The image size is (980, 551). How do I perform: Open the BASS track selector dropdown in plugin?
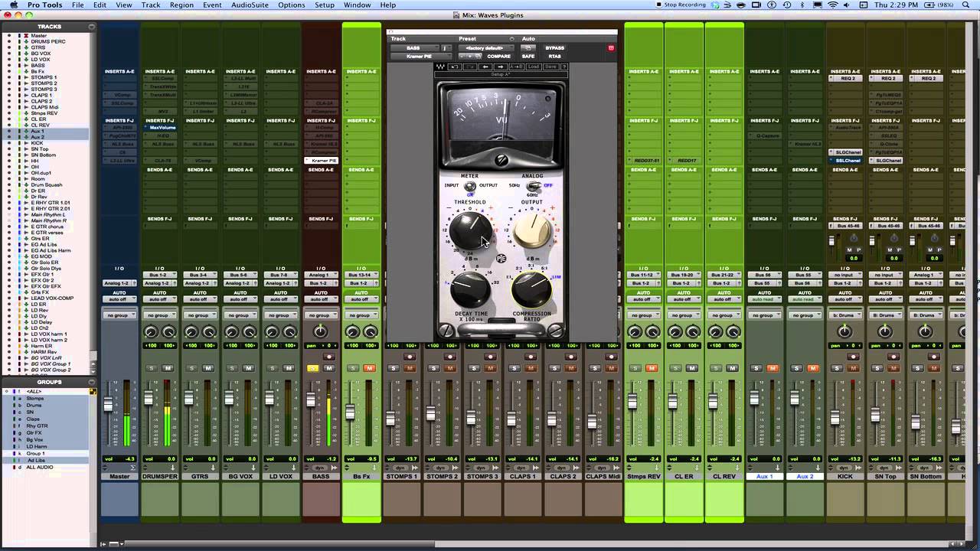(413, 48)
